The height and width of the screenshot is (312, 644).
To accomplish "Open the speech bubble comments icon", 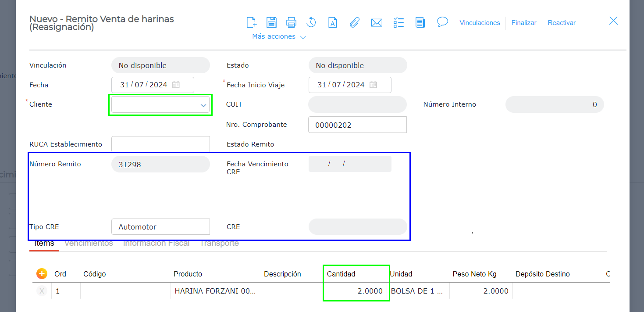I will (x=442, y=22).
